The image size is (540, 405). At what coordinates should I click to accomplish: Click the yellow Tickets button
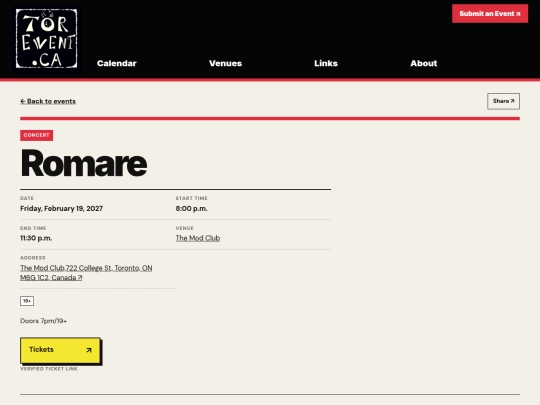60,350
